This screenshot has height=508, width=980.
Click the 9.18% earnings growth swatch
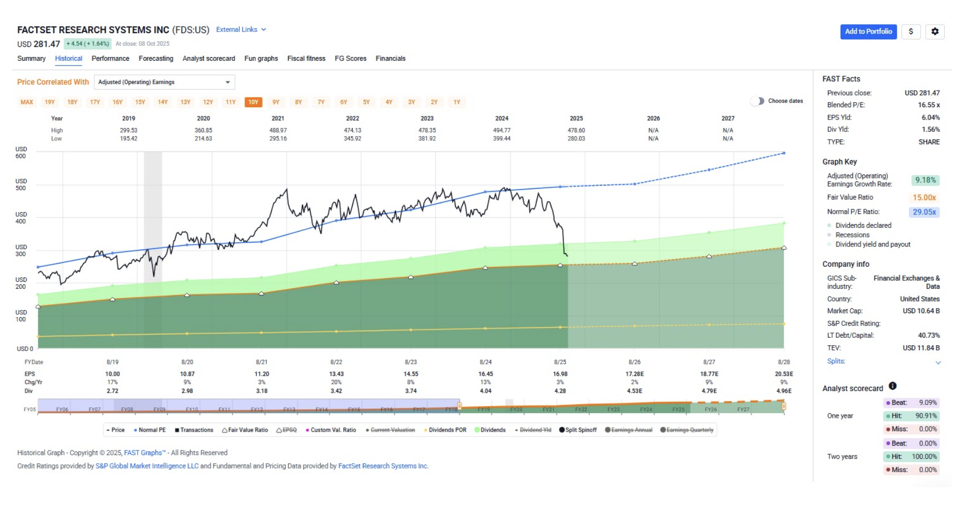click(926, 180)
